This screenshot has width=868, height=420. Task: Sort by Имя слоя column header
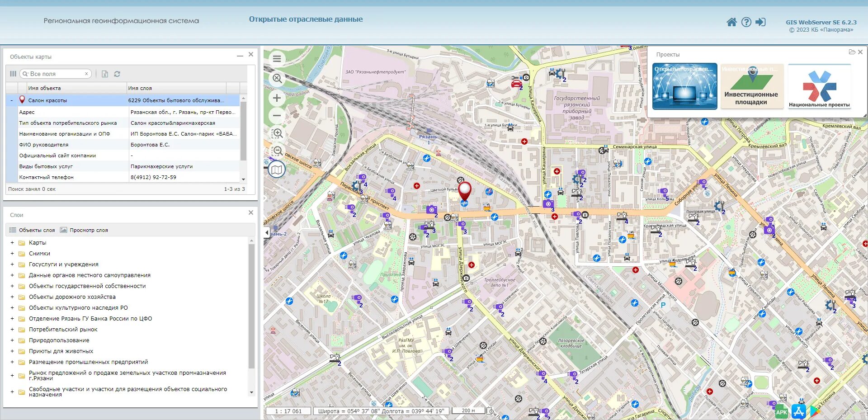(176, 88)
